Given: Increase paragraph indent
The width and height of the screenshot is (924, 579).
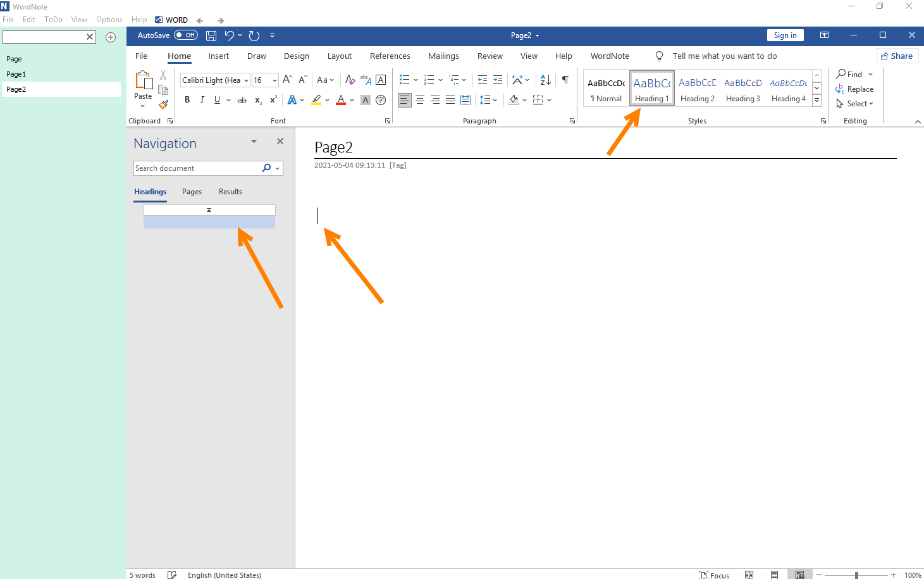Looking at the screenshot, I should [498, 80].
